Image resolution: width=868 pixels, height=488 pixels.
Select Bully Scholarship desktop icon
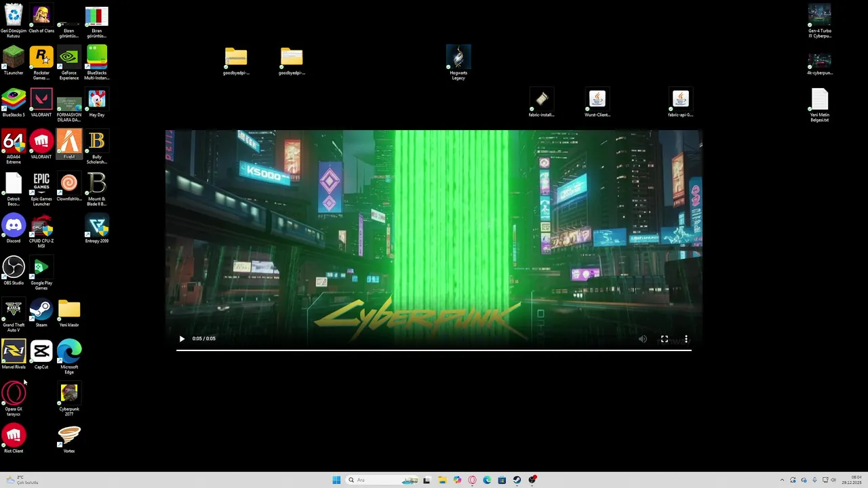pyautogui.click(x=97, y=147)
